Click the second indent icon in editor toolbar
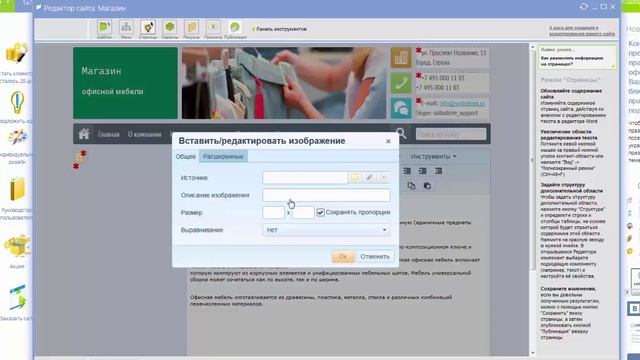Screen dimensions: 640x360 click(423, 171)
